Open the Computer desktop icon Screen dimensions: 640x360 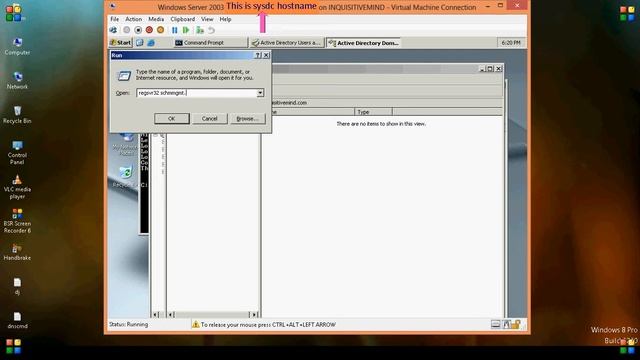coord(17,46)
